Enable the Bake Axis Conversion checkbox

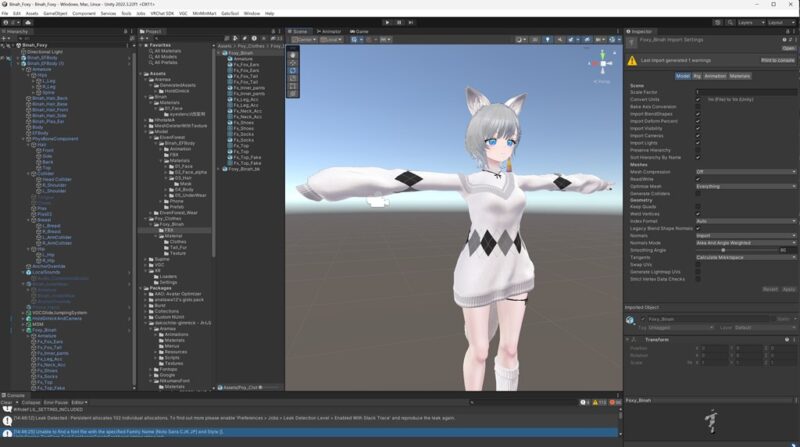click(x=698, y=106)
